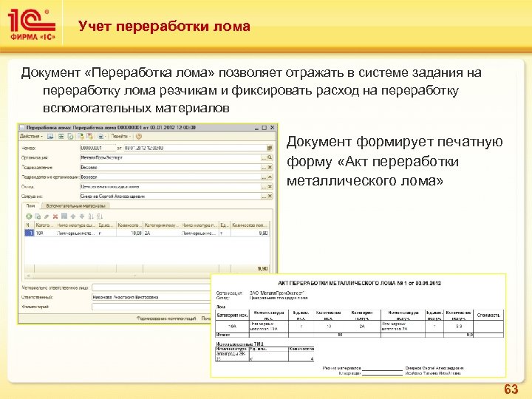The height and width of the screenshot is (399, 532).
Task: Open selection ellipsis for Сотрудник field
Action: (264, 196)
